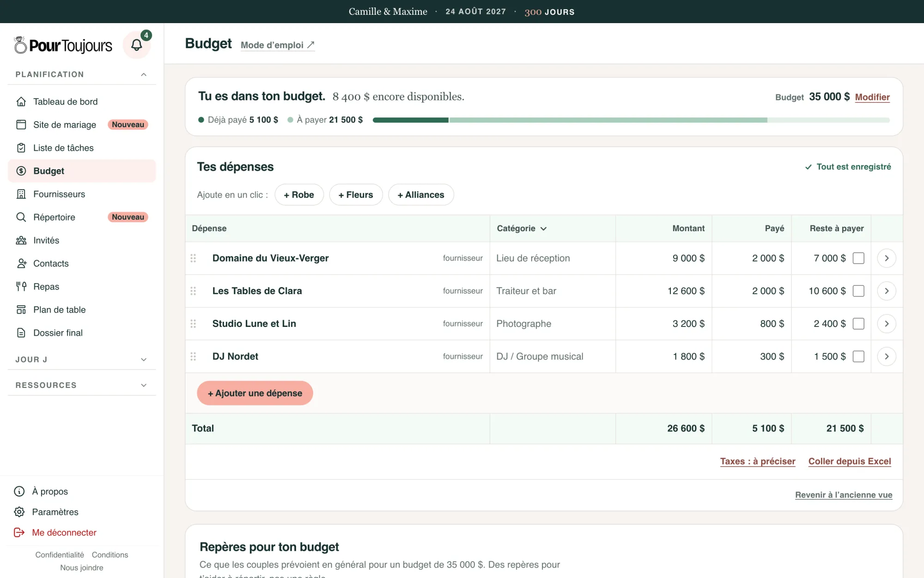Expand the Ressources section

coord(144,385)
